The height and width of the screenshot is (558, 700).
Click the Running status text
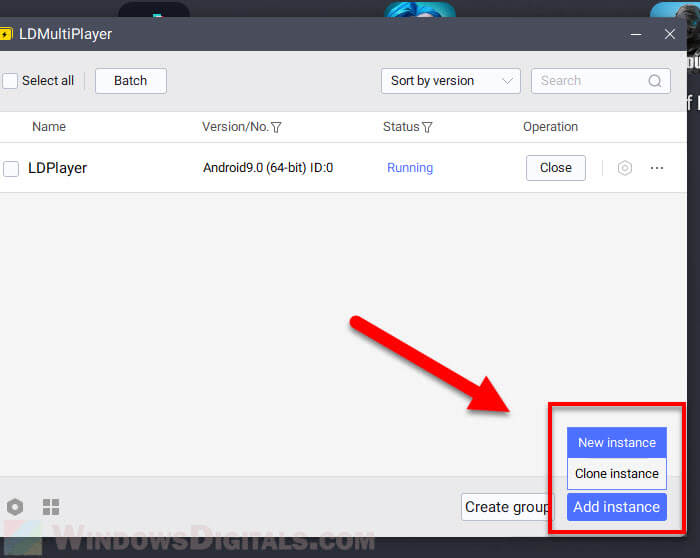(410, 168)
